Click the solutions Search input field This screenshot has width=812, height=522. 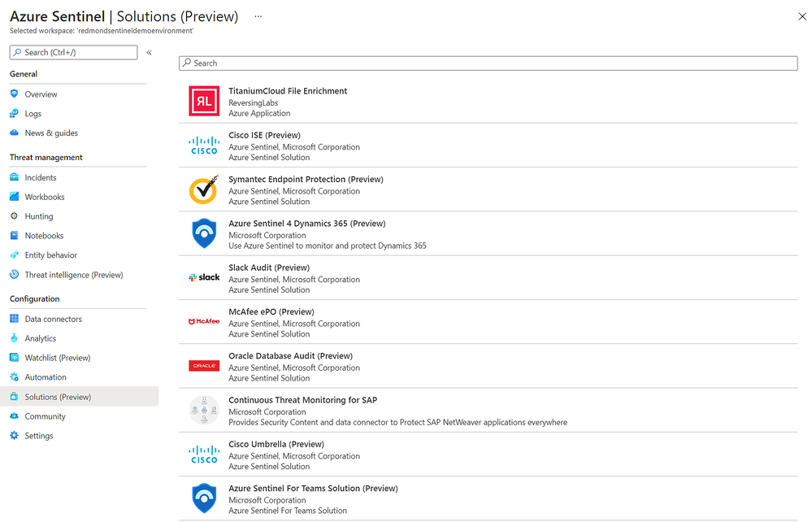488,63
